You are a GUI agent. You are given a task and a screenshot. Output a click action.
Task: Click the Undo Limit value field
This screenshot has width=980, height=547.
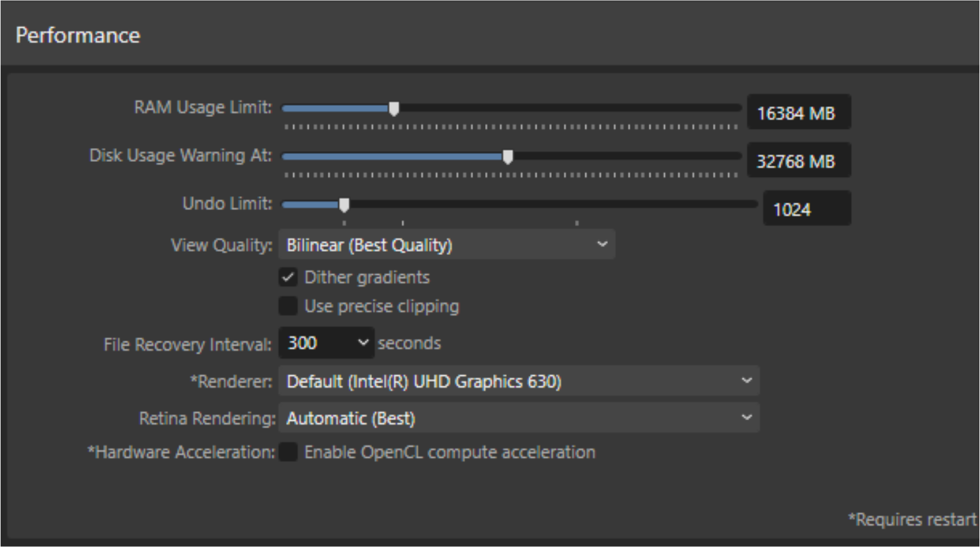tap(806, 209)
